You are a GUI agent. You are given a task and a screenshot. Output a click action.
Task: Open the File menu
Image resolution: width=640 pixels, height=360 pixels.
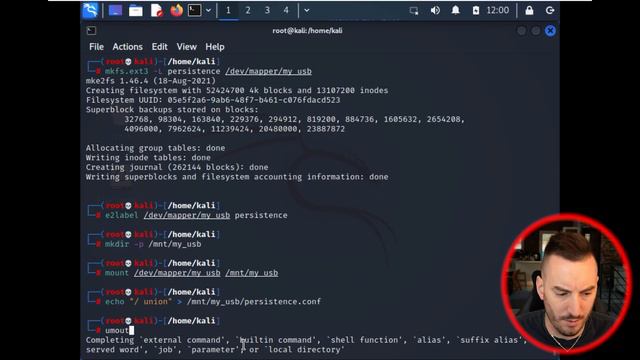tap(96, 47)
